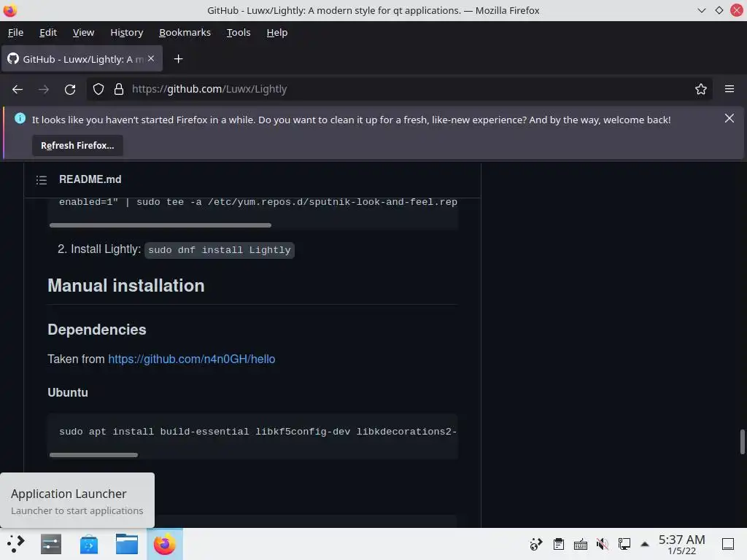This screenshot has width=747, height=560.
Task: Close the GitHub Luwx/Lightly tab
Action: tap(151, 58)
